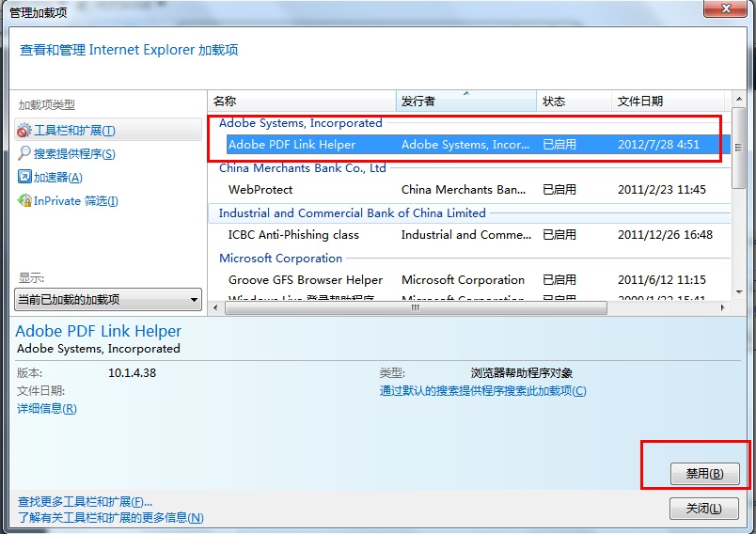Click Adobe PDF Link Helper title in details pane
Screen dimensions: 756x534
point(99,331)
